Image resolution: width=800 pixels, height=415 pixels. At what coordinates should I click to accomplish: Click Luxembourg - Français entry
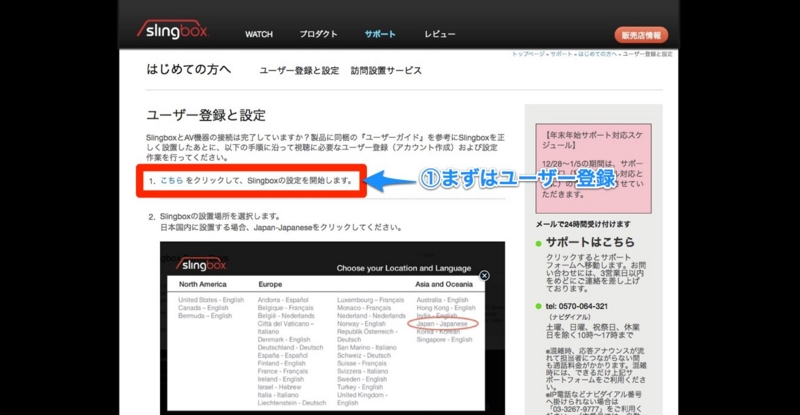370,300
